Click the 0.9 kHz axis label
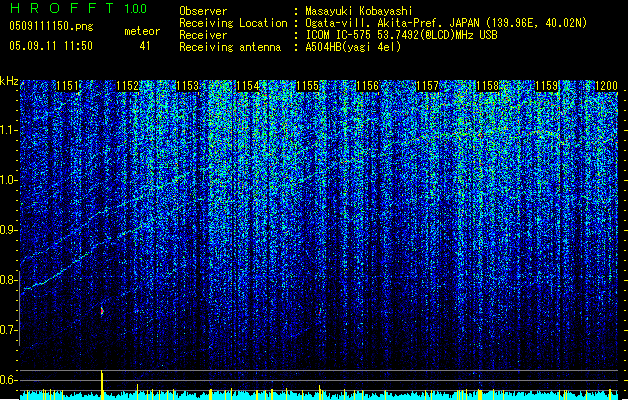The width and height of the screenshot is (629, 400). pos(9,230)
